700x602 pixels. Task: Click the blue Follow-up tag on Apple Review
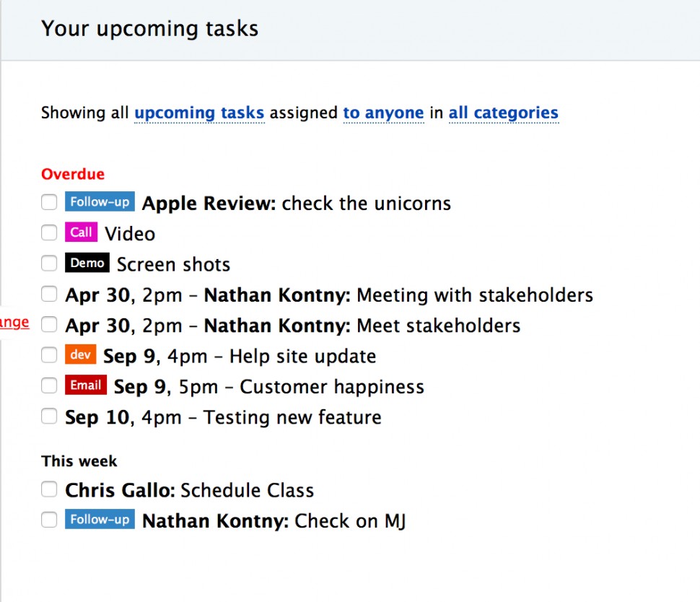pos(100,202)
